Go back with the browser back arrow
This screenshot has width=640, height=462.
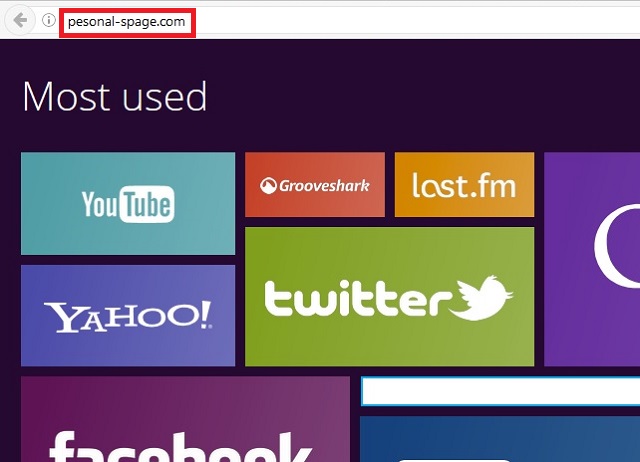click(x=20, y=20)
